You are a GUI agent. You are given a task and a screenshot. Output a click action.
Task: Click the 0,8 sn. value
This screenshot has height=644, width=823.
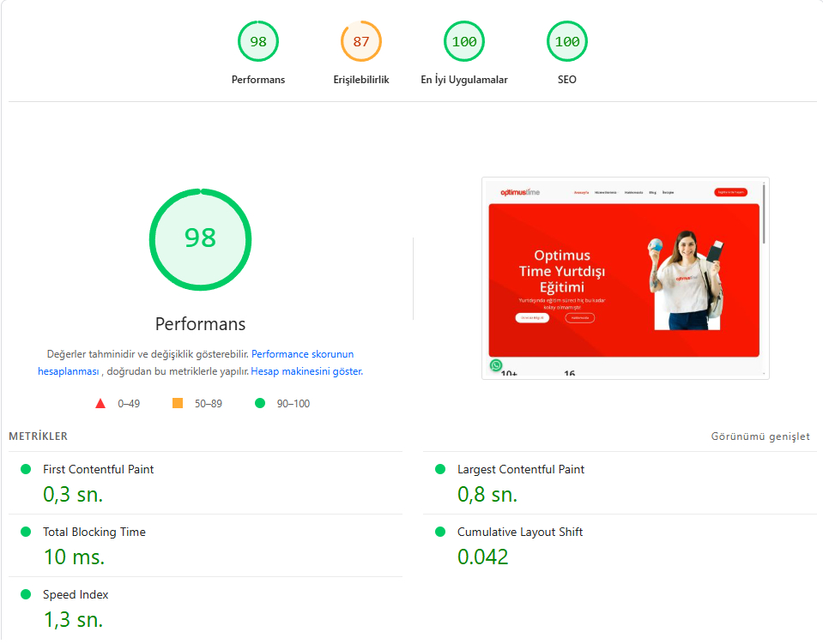tap(487, 495)
